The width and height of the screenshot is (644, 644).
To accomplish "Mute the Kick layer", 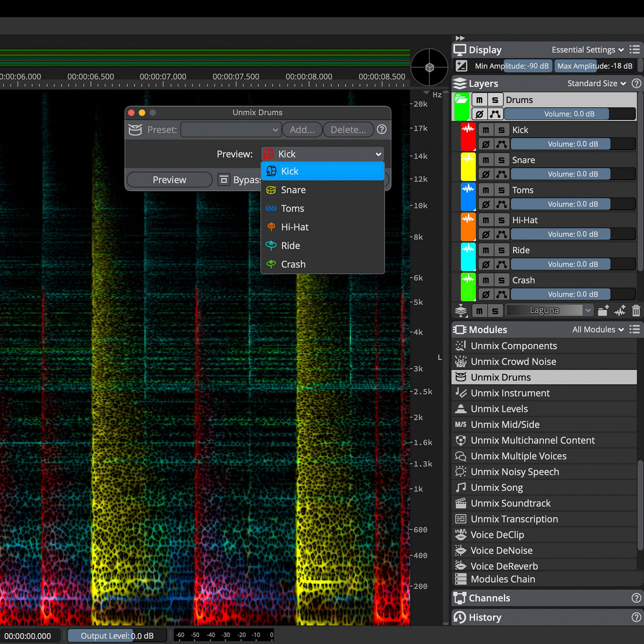I will (485, 129).
